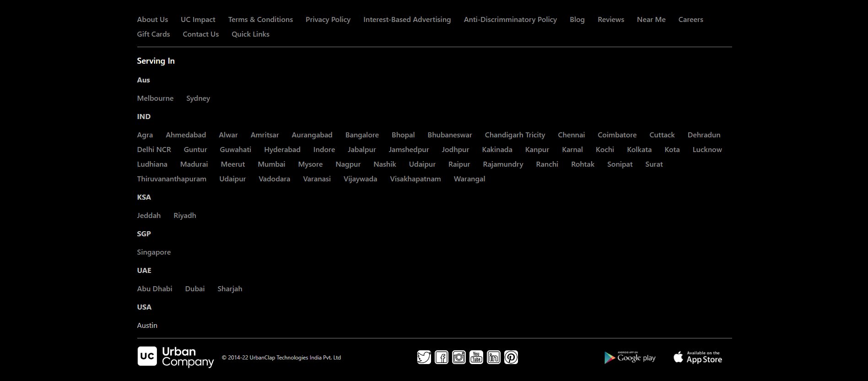Select Dubai under UAE
Screen dimensions: 868x381
point(194,289)
